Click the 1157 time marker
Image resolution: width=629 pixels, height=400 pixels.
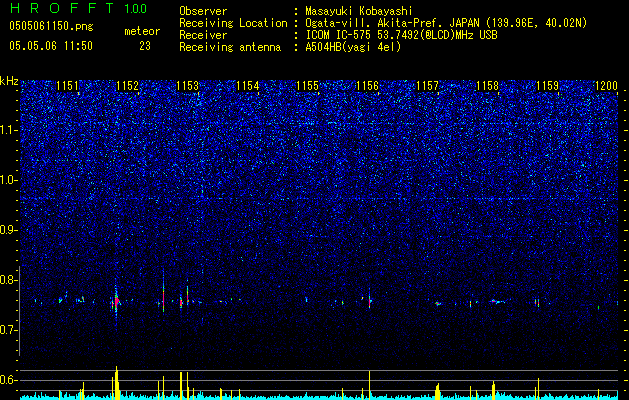(x=427, y=86)
